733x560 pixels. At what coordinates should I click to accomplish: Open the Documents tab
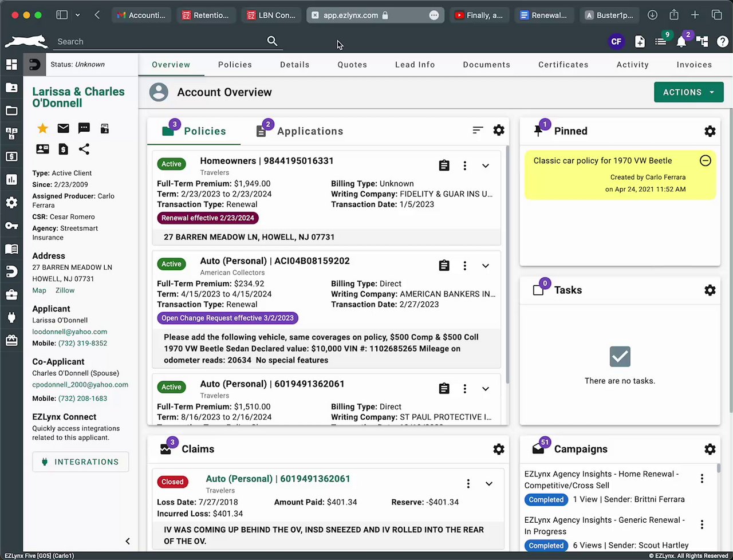coord(487,65)
